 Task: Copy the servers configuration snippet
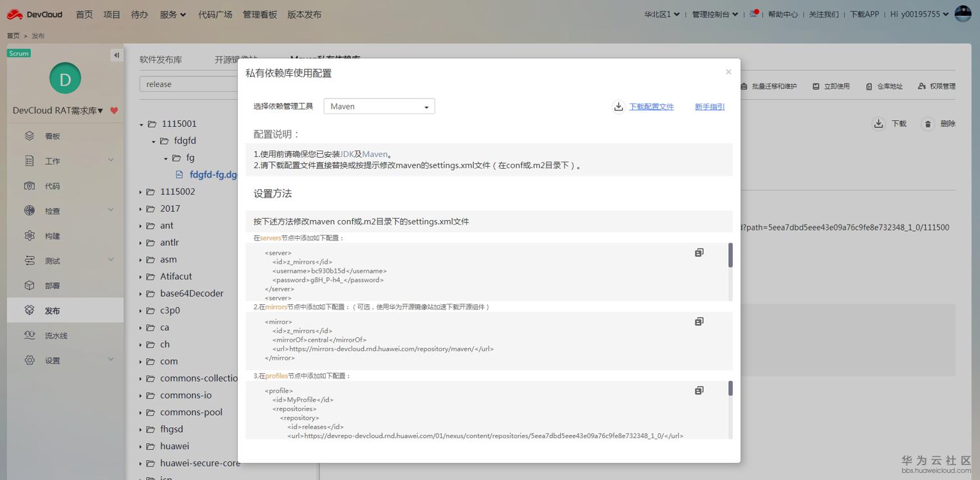[x=699, y=252]
